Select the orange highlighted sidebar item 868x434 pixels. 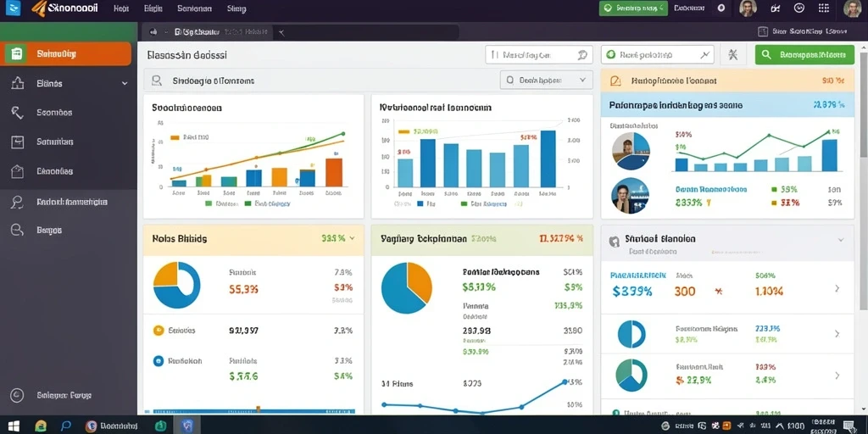click(x=65, y=53)
